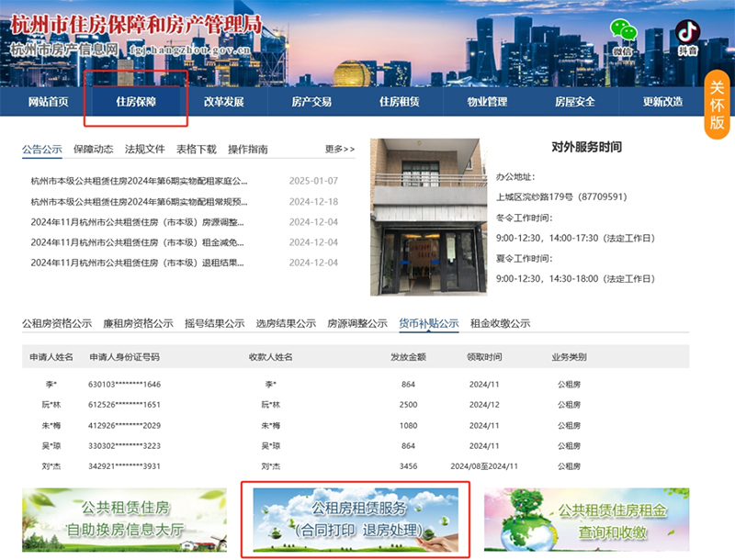Open the 2025-01-07 公共租赁住房 announcement link
Screen dimensions: 735x560
[x=139, y=181]
